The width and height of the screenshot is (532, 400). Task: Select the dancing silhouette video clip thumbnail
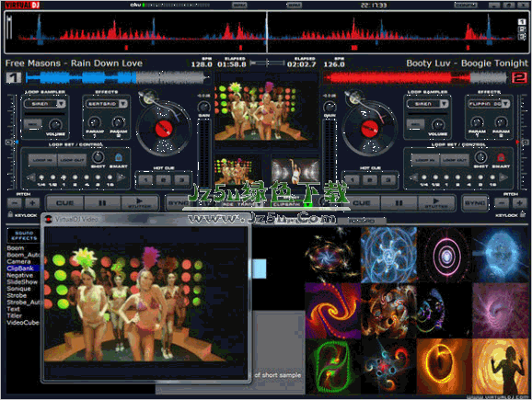click(500, 367)
